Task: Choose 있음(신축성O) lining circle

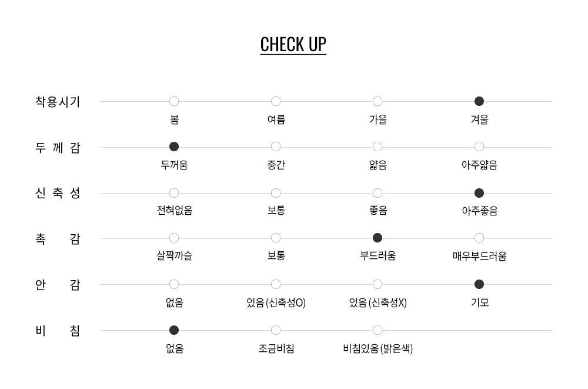Action: point(276,284)
